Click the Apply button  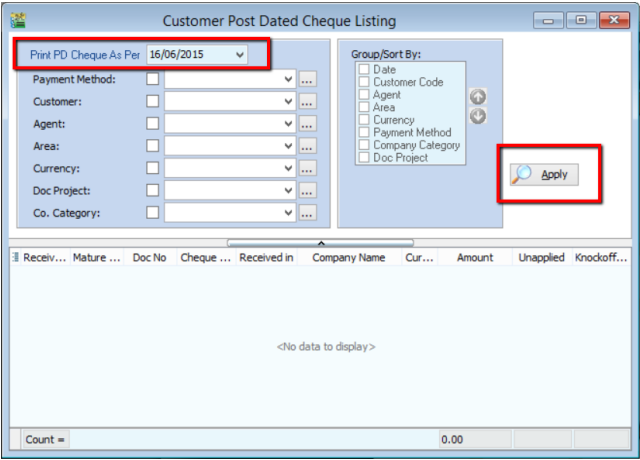544,174
